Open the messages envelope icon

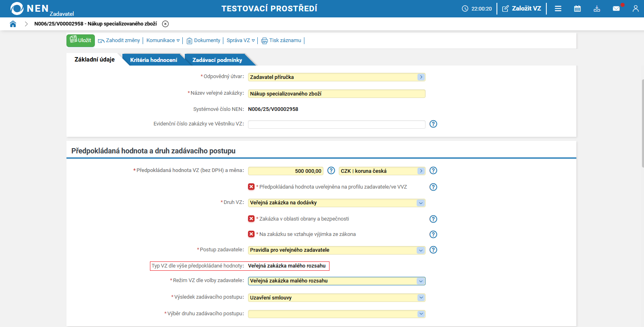(x=616, y=8)
